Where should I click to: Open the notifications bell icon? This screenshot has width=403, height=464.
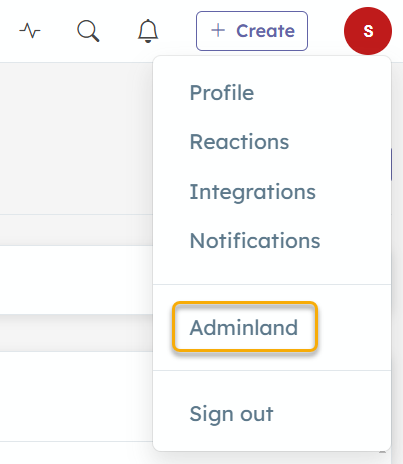tap(148, 31)
